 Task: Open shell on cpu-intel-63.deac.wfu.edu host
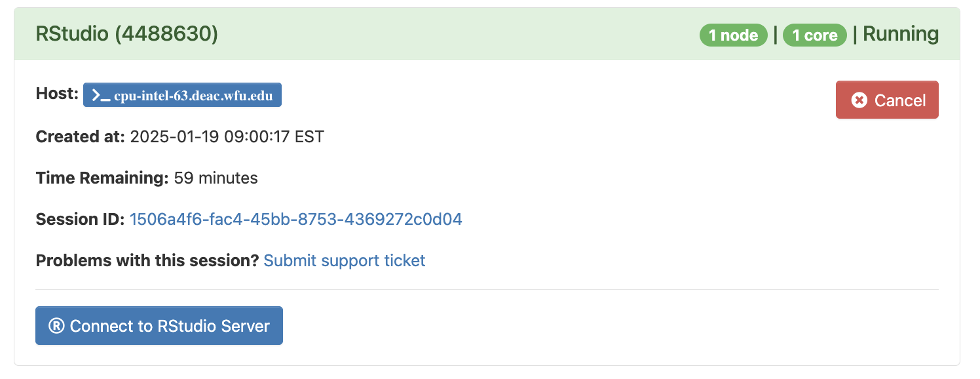click(193, 95)
